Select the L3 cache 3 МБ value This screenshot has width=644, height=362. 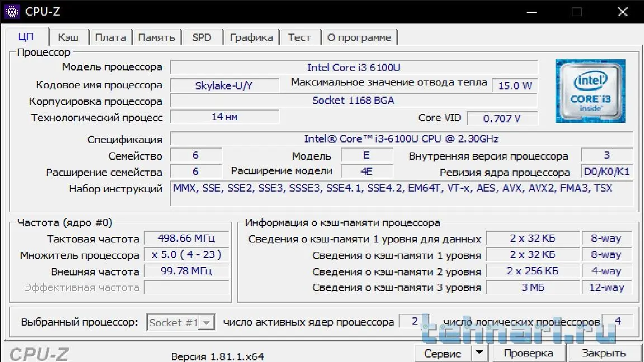coord(532,287)
